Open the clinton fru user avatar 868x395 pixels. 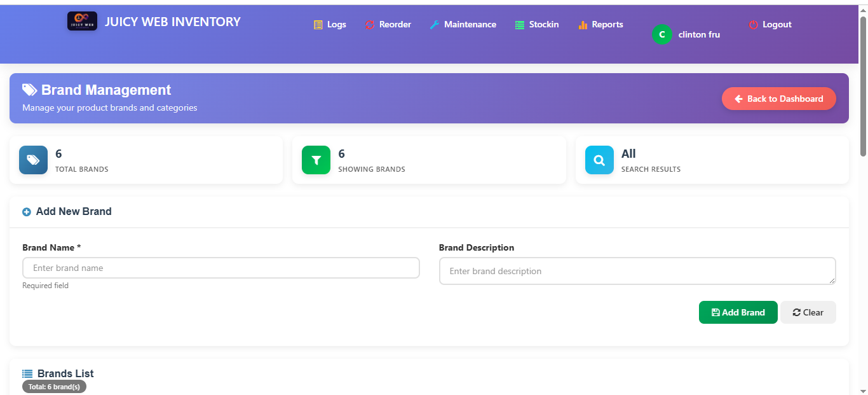pos(661,34)
